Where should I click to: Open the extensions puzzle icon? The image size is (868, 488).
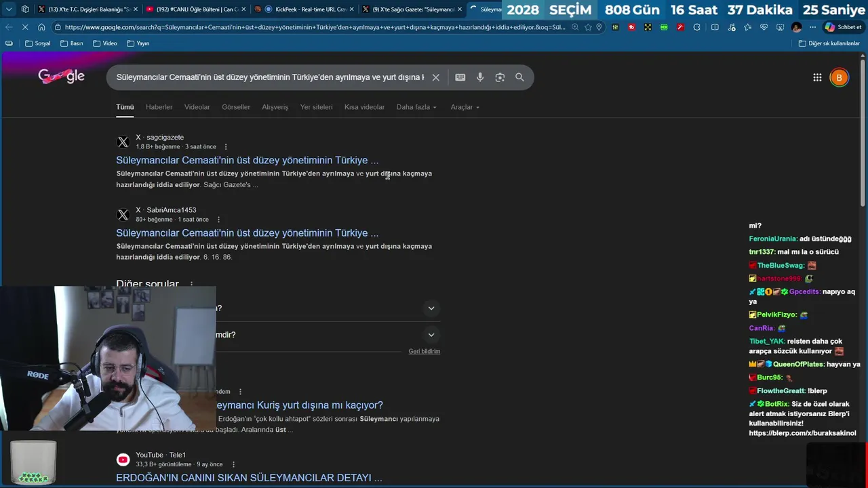click(x=697, y=27)
